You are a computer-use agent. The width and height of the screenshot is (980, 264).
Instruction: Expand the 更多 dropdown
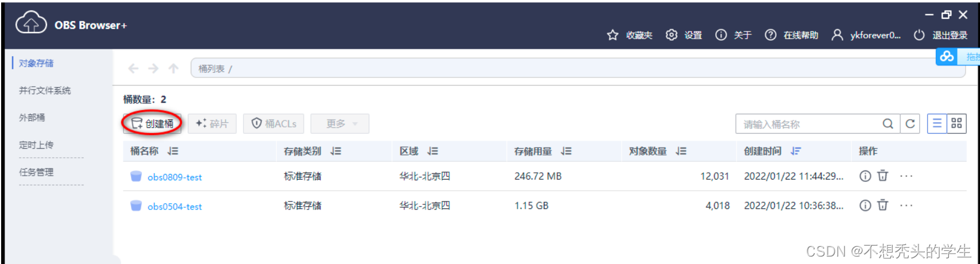point(339,123)
